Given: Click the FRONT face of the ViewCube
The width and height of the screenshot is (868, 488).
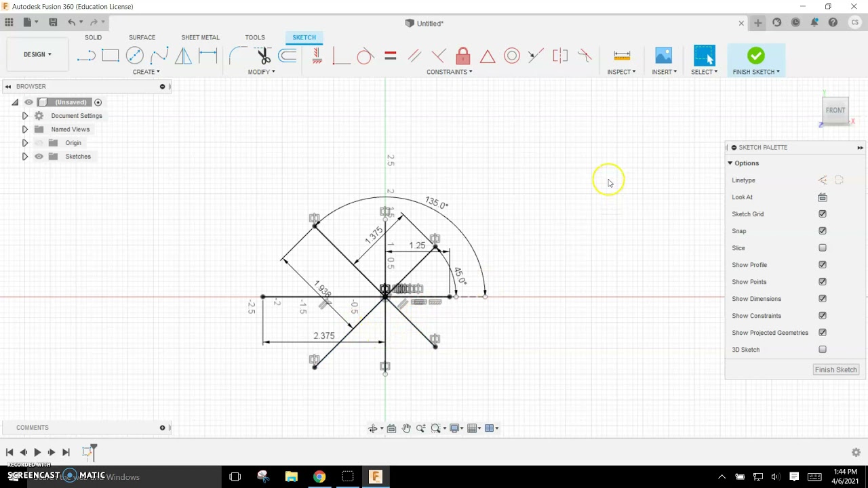Looking at the screenshot, I should point(835,110).
